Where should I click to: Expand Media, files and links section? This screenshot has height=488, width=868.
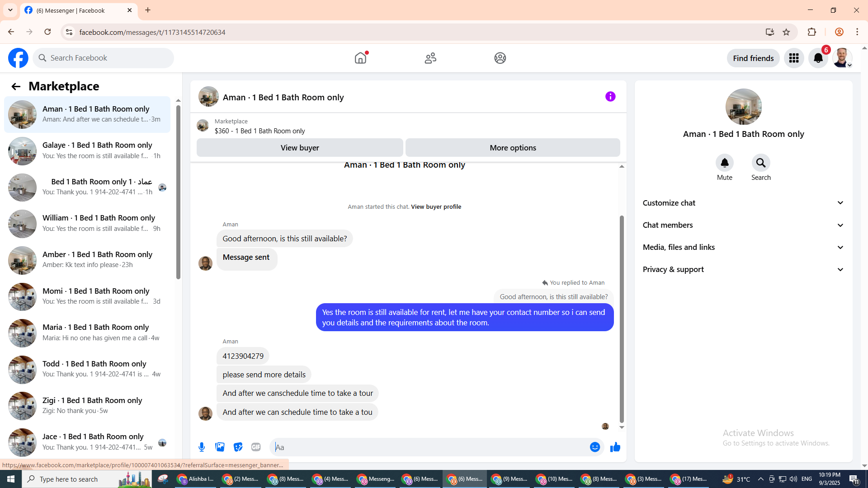(x=743, y=247)
